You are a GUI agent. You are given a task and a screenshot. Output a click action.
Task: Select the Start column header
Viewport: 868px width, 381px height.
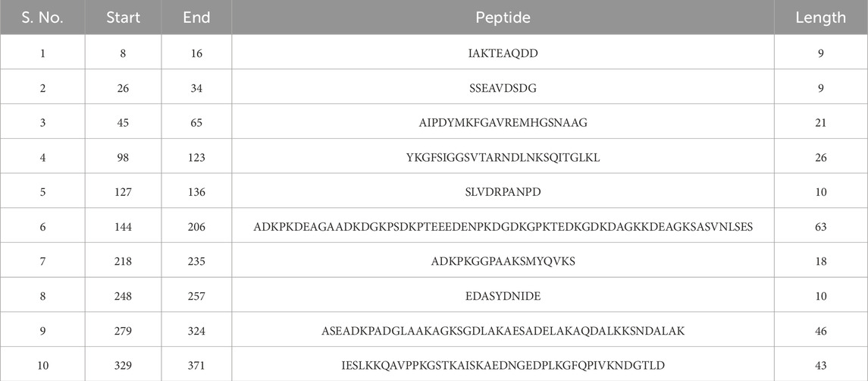tap(123, 17)
